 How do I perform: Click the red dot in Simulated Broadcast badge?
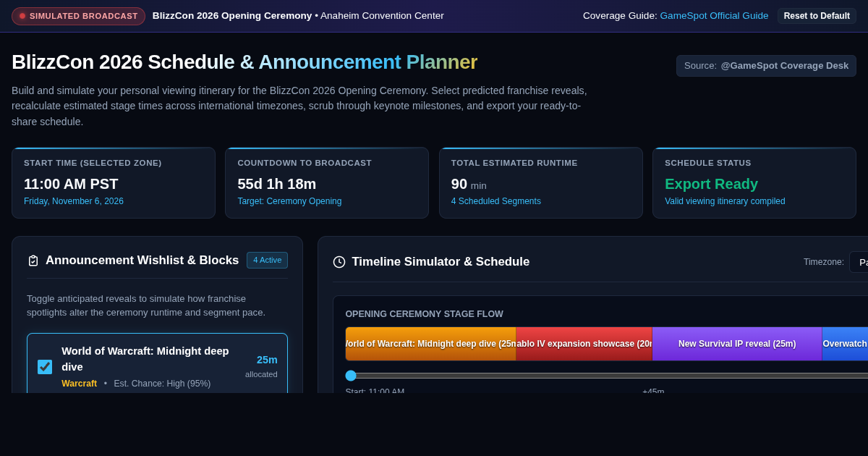22,16
